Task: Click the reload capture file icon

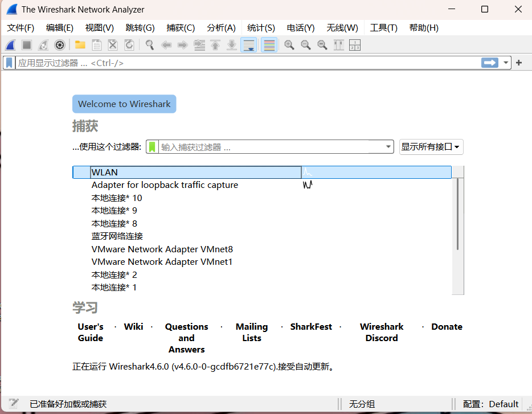Action: click(x=130, y=44)
